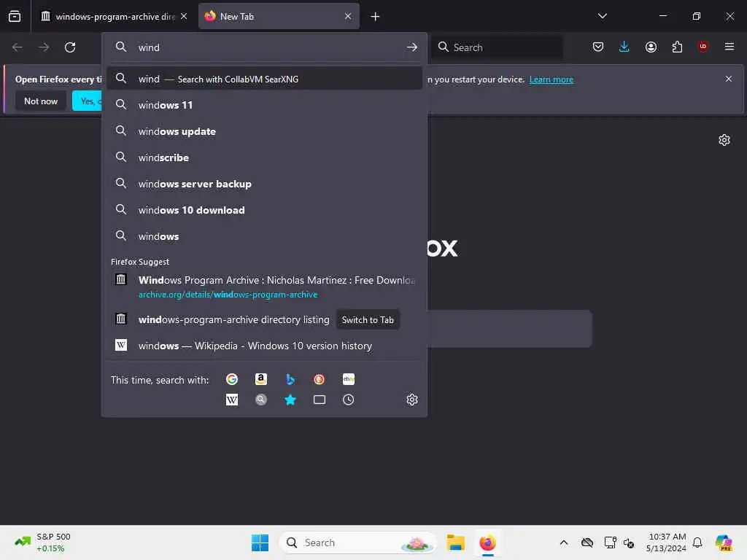
Task: Close the New Tab tab
Action: tap(348, 16)
